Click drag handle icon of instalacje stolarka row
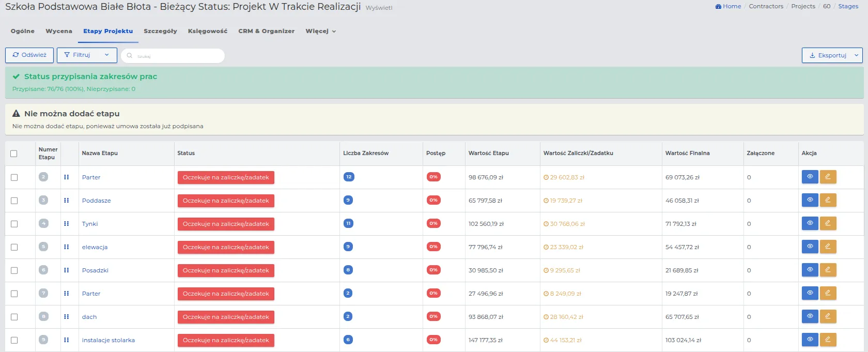The height and width of the screenshot is (352, 868). 66,340
